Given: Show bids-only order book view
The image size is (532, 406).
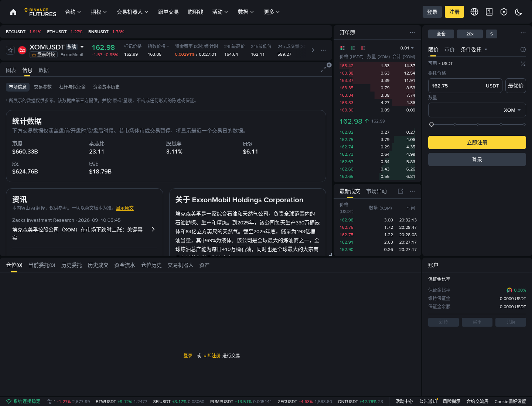Looking at the screenshot, I should point(353,48).
